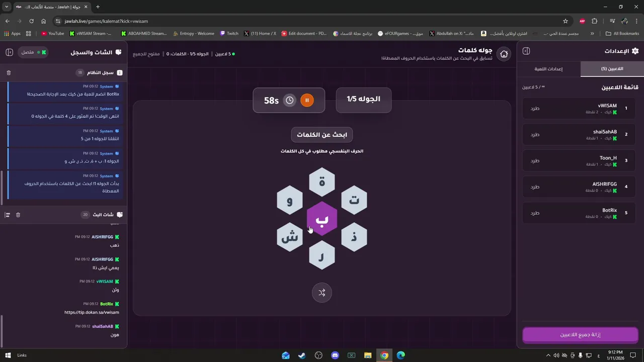Select the hexagon letter ر
Screen dimensions: 644x362
pyautogui.click(x=322, y=255)
